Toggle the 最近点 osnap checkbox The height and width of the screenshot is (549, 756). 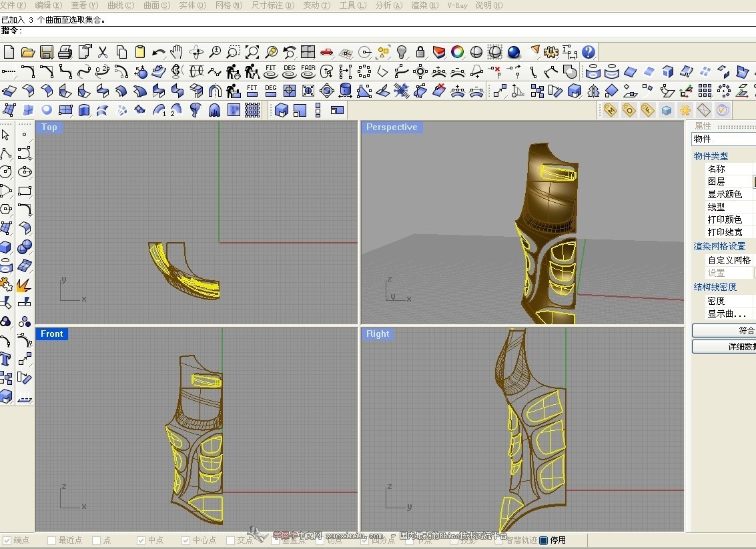(51, 540)
